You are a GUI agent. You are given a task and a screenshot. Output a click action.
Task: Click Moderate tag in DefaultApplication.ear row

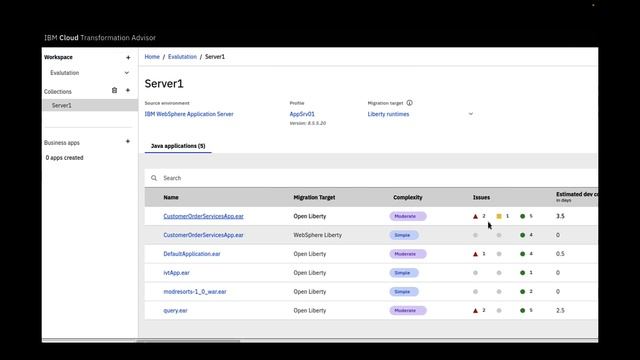pyautogui.click(x=408, y=254)
